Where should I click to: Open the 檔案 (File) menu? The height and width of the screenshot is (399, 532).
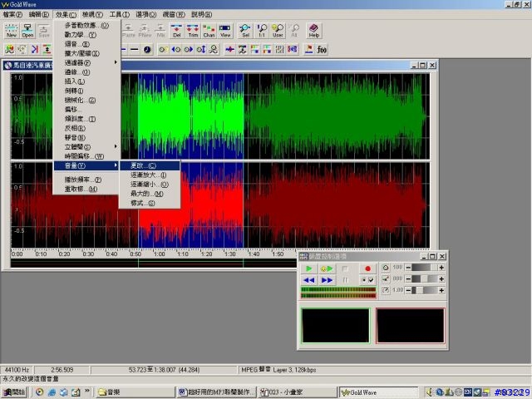click(12, 14)
